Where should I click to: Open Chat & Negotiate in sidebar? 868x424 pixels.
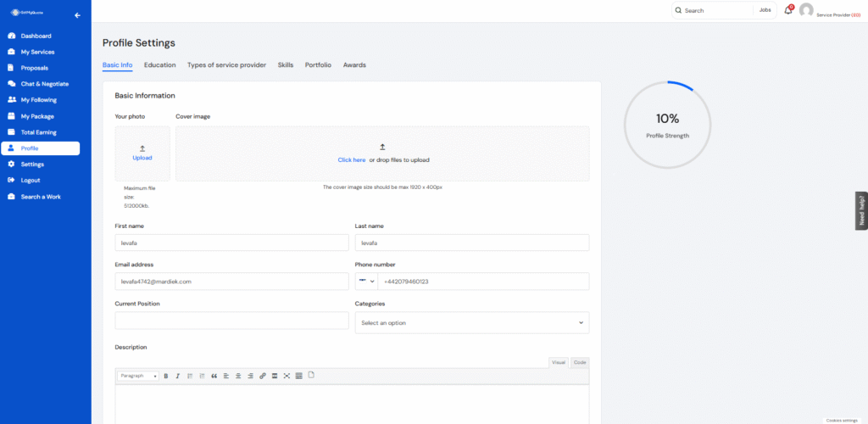point(44,84)
